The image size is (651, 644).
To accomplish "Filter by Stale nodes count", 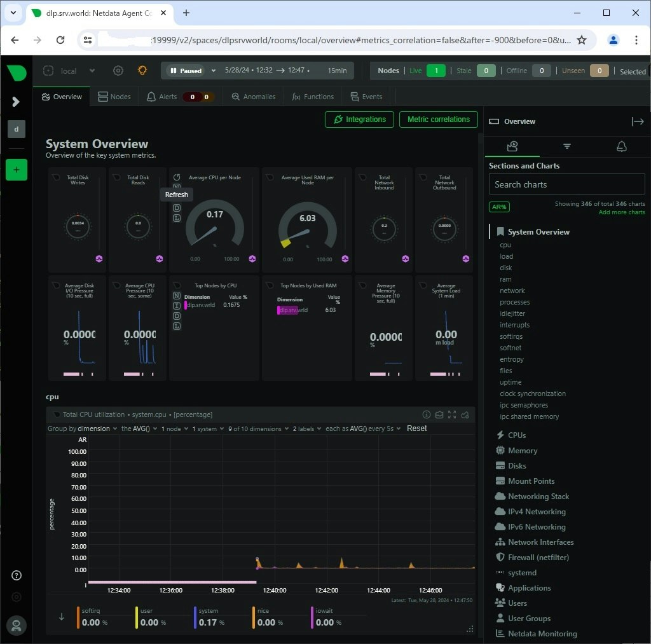I will click(x=486, y=71).
